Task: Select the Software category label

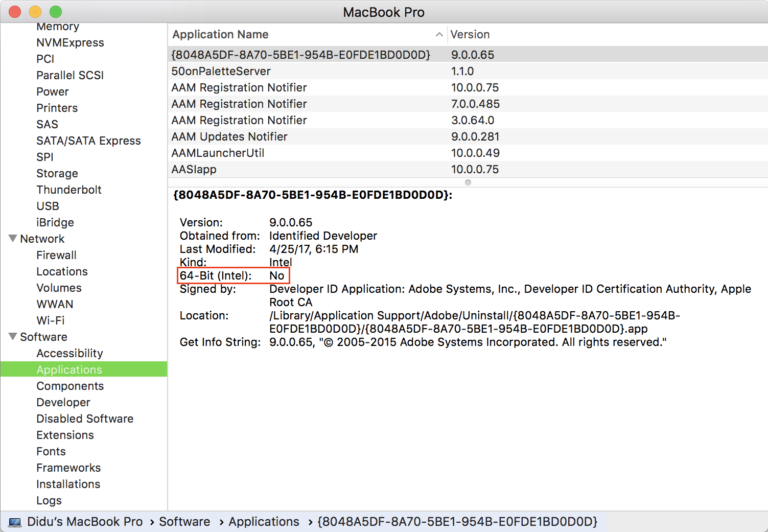Action: (43, 337)
